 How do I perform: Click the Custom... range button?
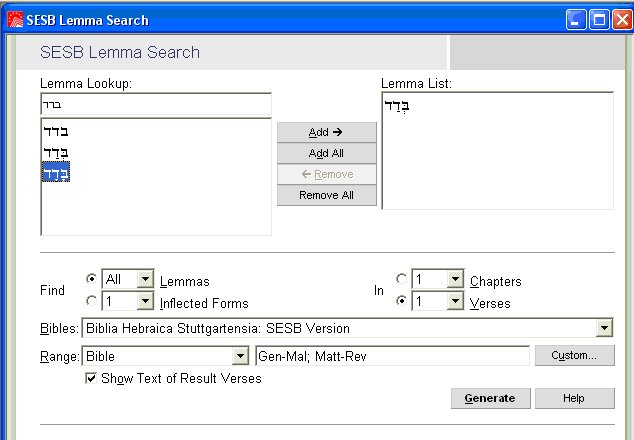pyautogui.click(x=574, y=355)
